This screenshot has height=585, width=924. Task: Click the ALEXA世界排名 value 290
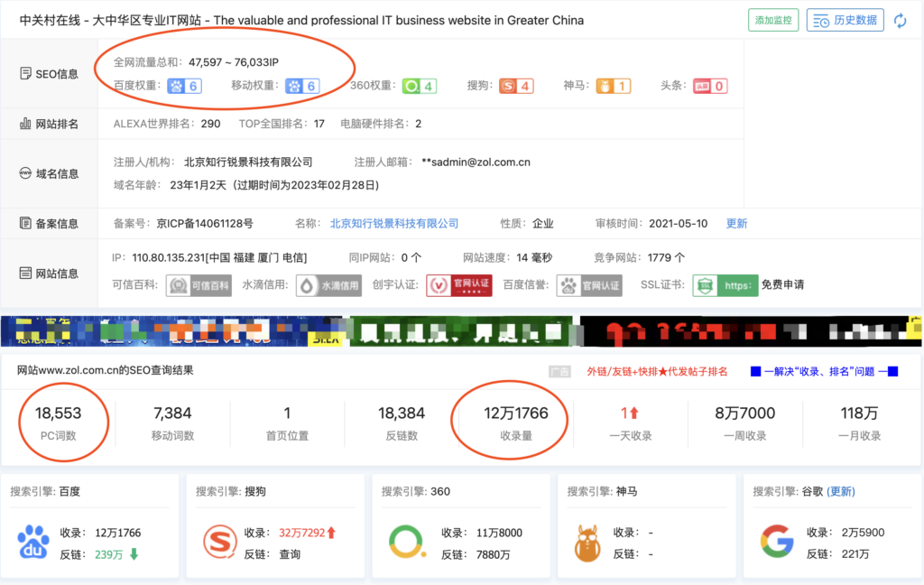tap(210, 124)
